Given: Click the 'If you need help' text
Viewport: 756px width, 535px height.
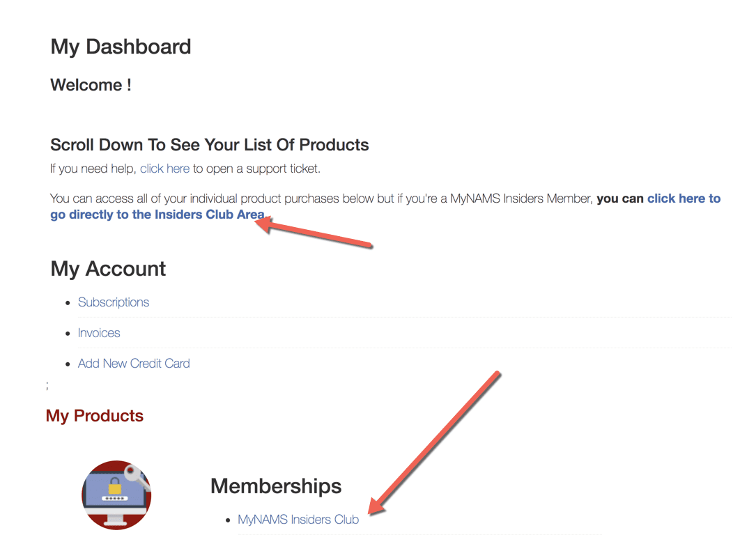Looking at the screenshot, I should (93, 169).
